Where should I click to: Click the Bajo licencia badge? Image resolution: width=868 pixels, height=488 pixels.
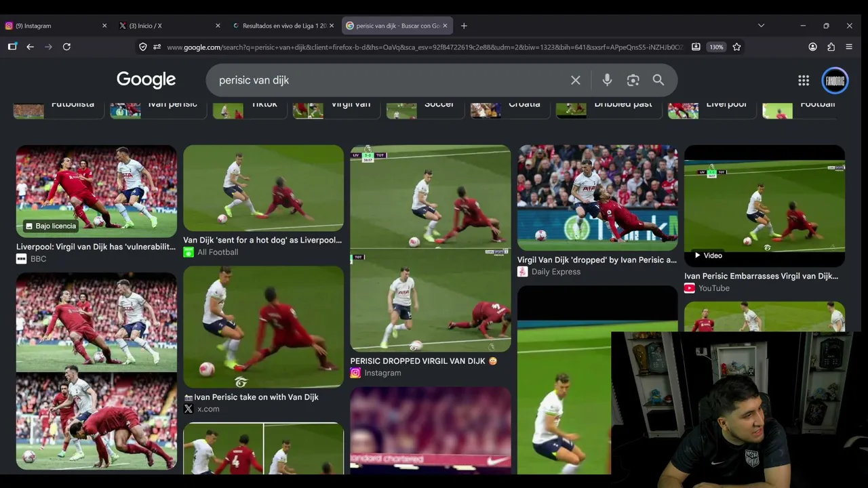click(50, 226)
